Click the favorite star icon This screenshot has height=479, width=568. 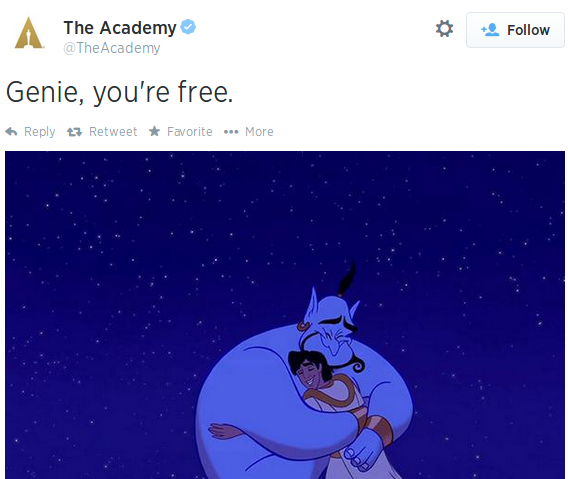[155, 131]
